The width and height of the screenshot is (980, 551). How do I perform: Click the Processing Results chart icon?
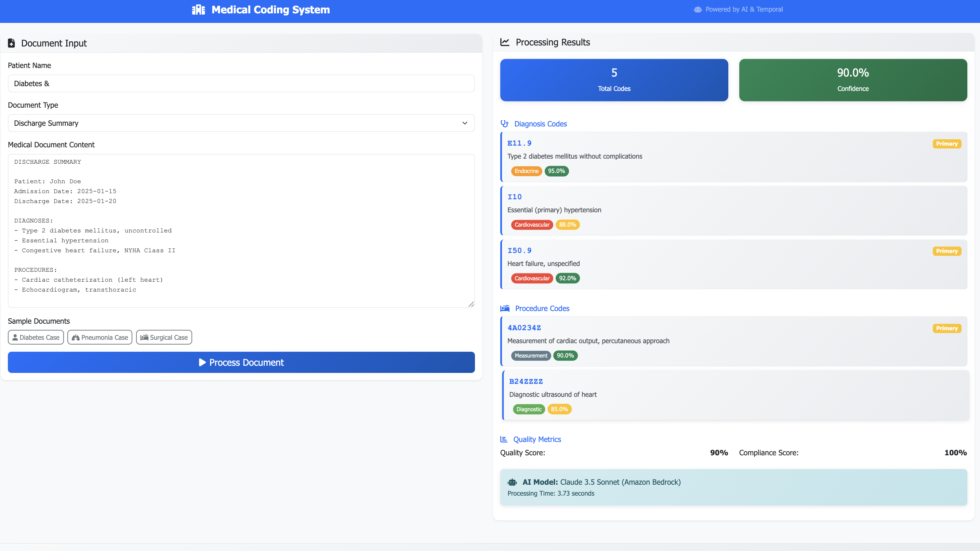[505, 42]
